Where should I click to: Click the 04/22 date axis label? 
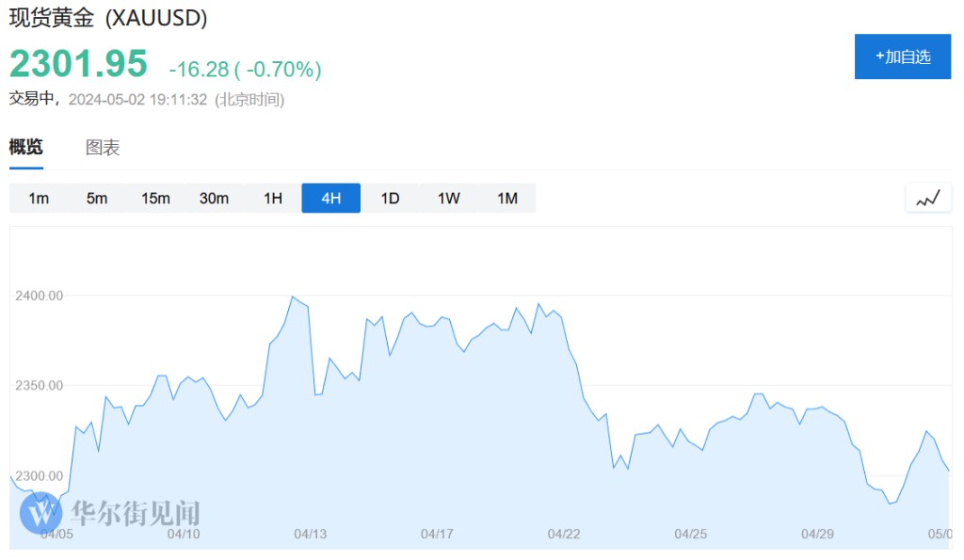pyautogui.click(x=564, y=534)
